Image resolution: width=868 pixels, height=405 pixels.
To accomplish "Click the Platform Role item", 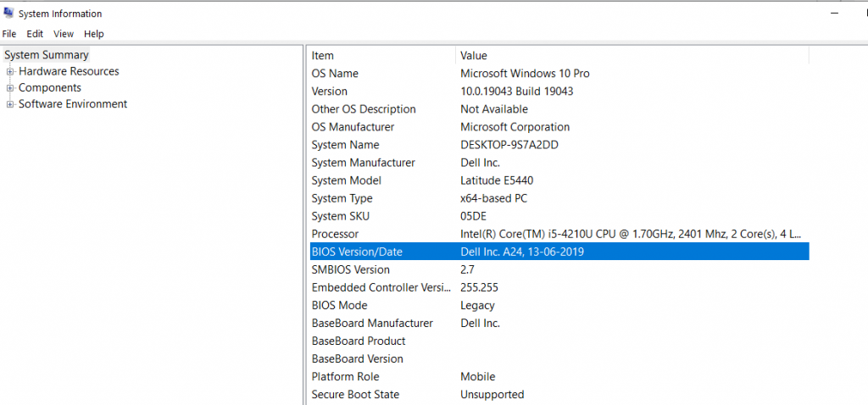I will tap(346, 377).
